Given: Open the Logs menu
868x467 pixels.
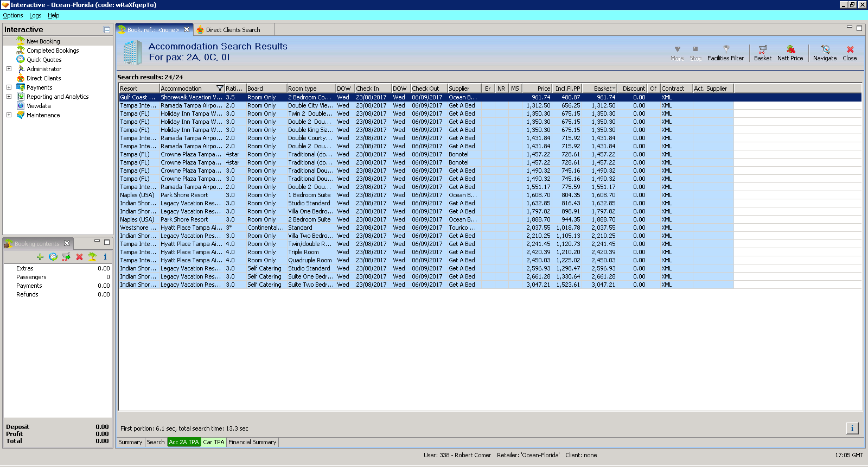Looking at the screenshot, I should tap(35, 15).
